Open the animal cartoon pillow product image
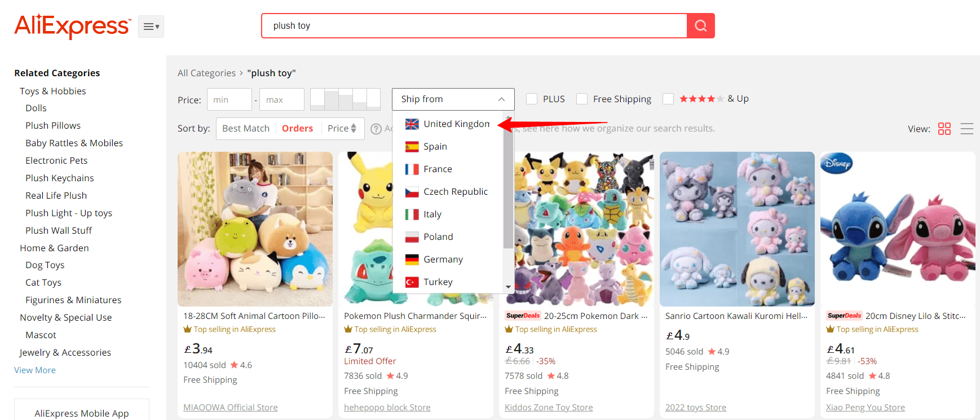The height and width of the screenshot is (420, 980). (x=255, y=229)
